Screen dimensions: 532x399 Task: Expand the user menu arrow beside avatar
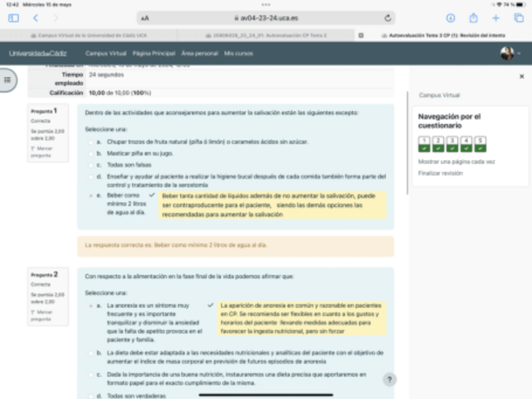[x=519, y=53]
